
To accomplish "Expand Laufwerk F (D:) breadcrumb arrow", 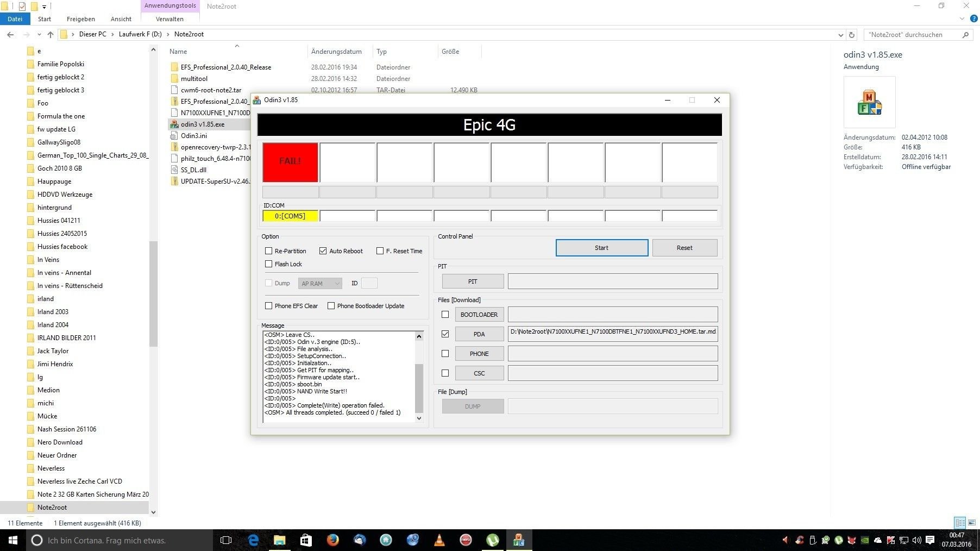I will point(168,34).
